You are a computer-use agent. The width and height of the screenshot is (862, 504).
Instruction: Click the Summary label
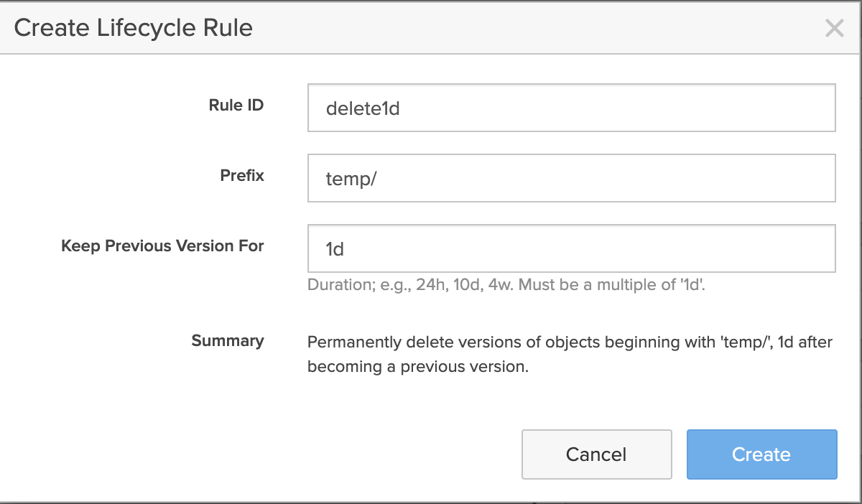(x=227, y=341)
